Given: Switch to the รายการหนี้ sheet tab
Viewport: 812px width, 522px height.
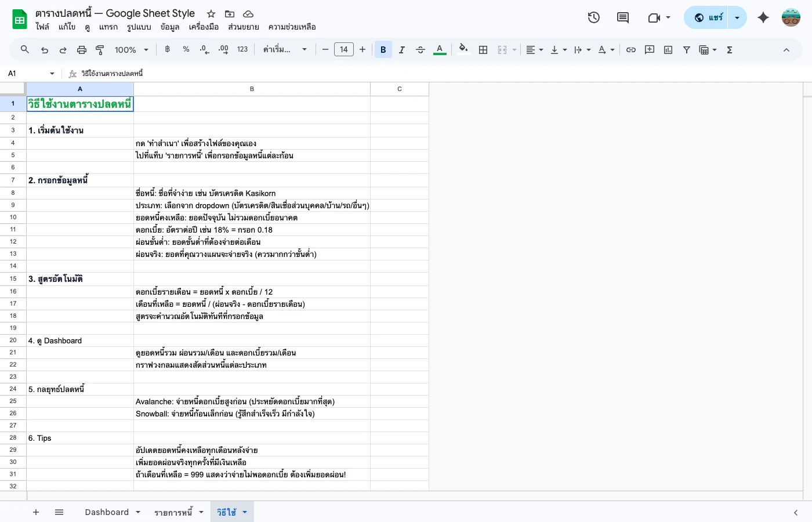Looking at the screenshot, I should (x=174, y=512).
